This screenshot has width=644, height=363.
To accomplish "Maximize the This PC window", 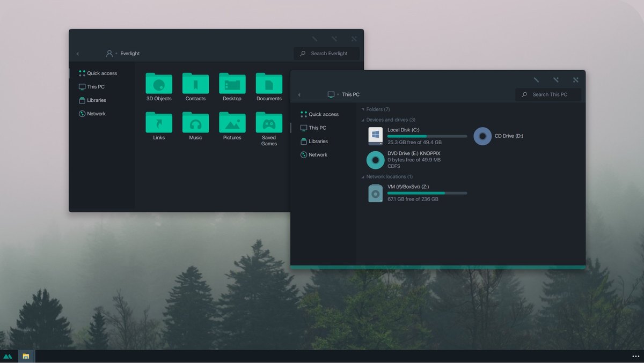I will (556, 80).
